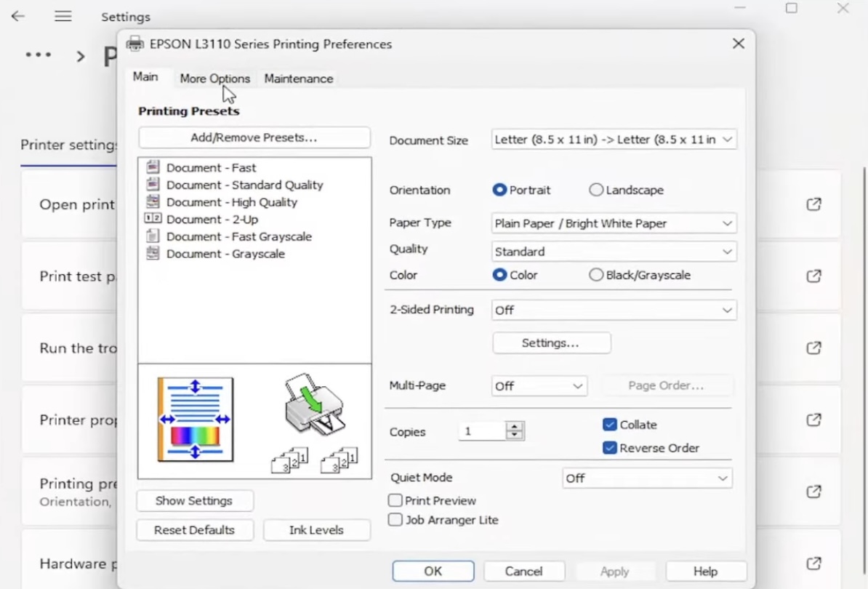This screenshot has height=589, width=868.
Task: Click the external link icon for Open print queue
Action: [x=813, y=204]
